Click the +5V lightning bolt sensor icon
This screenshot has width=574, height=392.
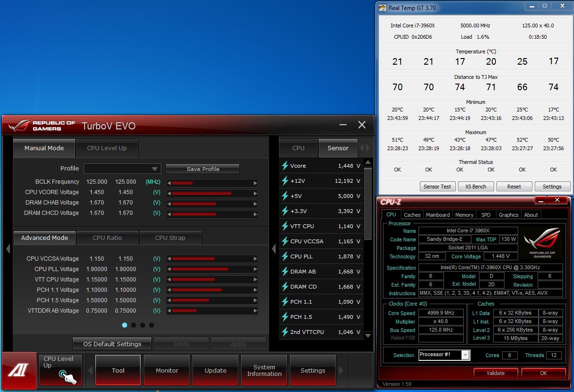coord(285,196)
